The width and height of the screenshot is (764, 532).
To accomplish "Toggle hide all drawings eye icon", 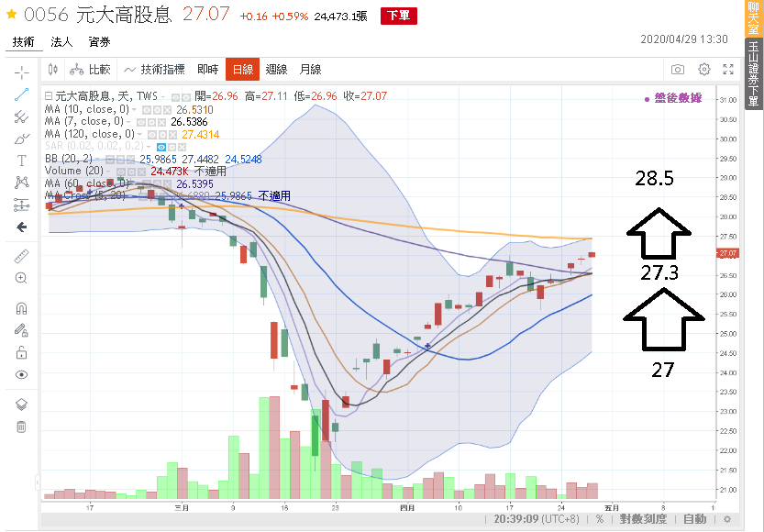I will tap(21, 374).
